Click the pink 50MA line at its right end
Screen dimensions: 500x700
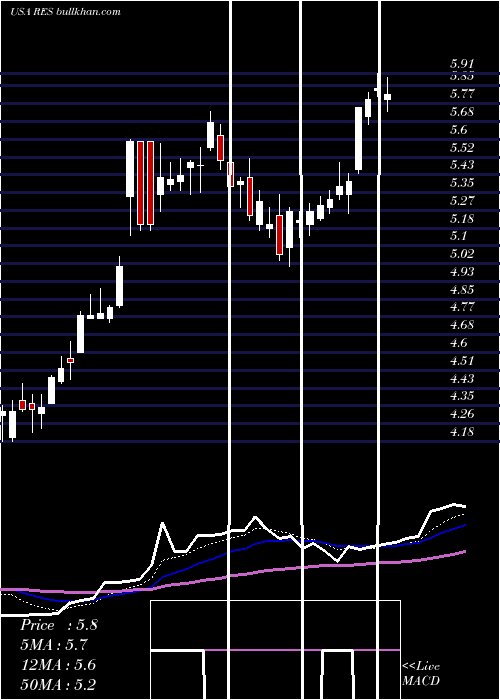[x=463, y=552]
